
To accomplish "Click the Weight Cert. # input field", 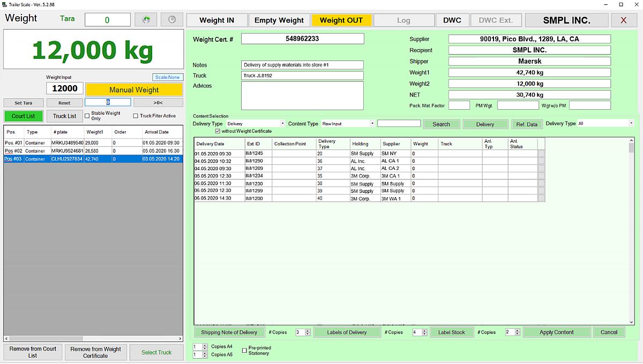I will pos(302,39).
